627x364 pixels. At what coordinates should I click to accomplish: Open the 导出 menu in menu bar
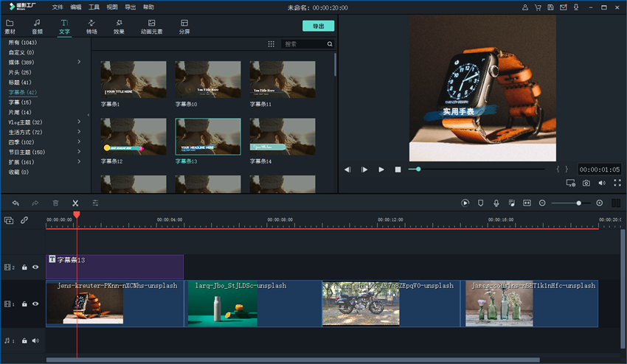point(130,7)
